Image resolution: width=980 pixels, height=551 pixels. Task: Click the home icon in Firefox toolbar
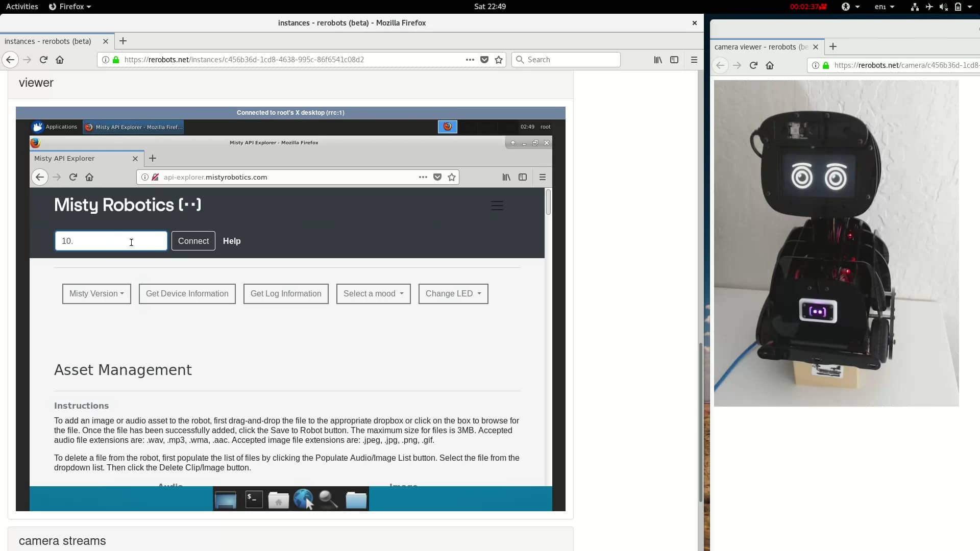[x=60, y=60]
